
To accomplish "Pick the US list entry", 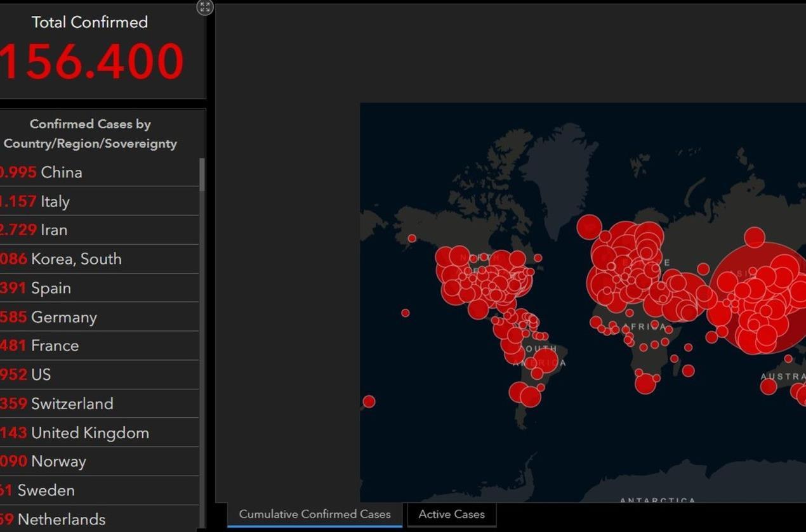I will 41,375.
